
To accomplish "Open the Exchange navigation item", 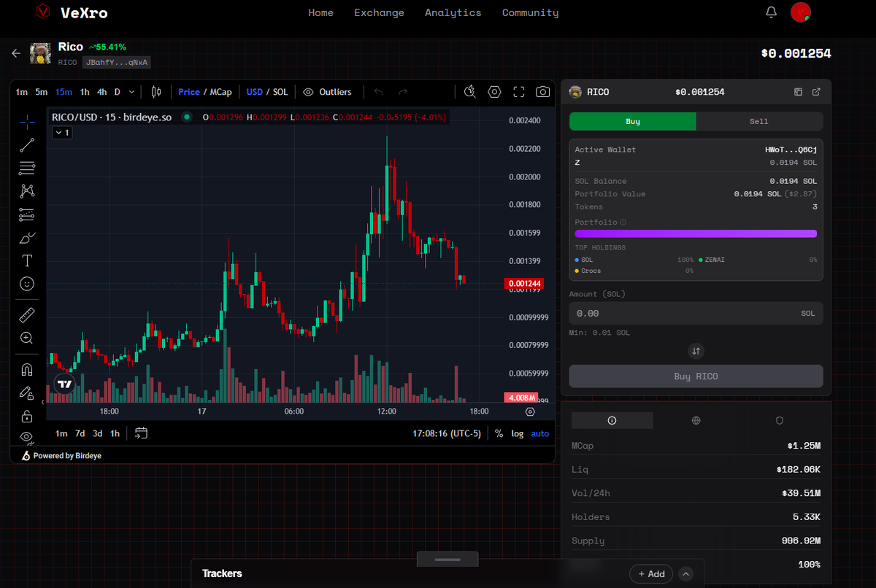I will point(379,12).
